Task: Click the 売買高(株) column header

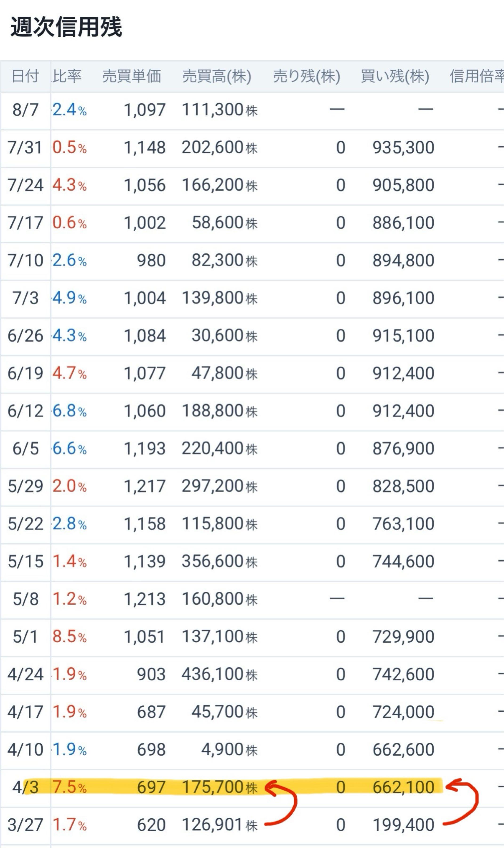Action: tap(217, 76)
